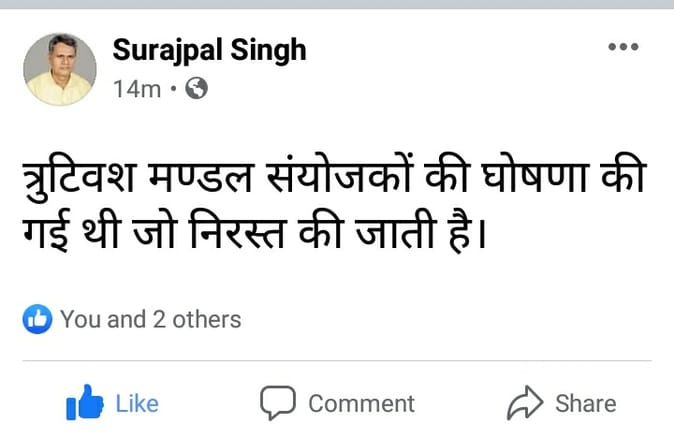Click the 14m post timestamp

click(137, 89)
